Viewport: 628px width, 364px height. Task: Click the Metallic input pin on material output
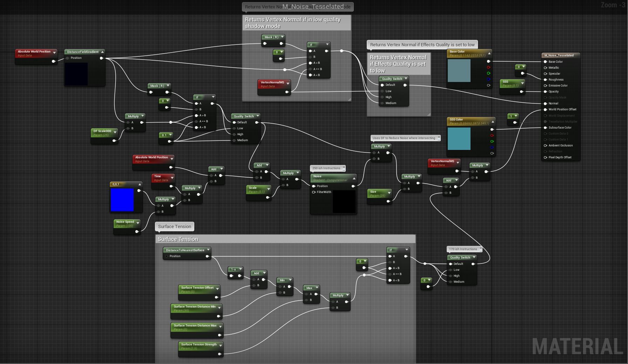(x=545, y=68)
